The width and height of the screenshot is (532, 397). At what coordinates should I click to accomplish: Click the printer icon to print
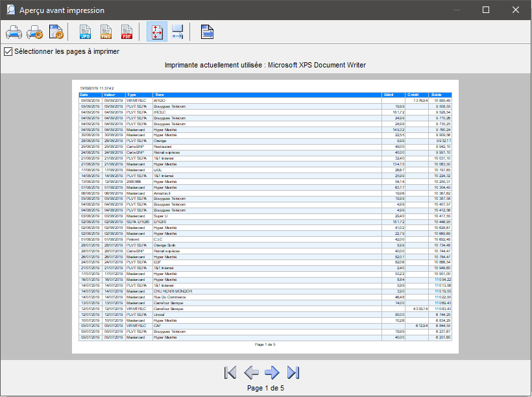pos(14,32)
